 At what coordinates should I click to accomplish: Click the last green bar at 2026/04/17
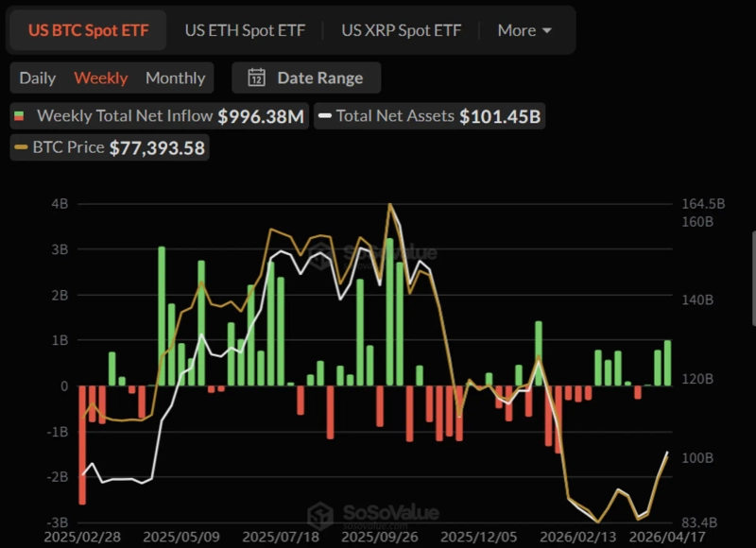667,363
